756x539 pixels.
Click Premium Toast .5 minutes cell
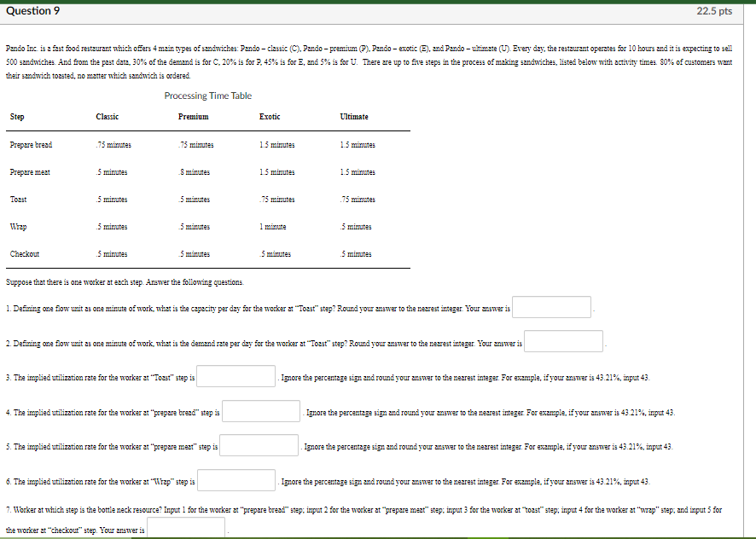coord(194,199)
